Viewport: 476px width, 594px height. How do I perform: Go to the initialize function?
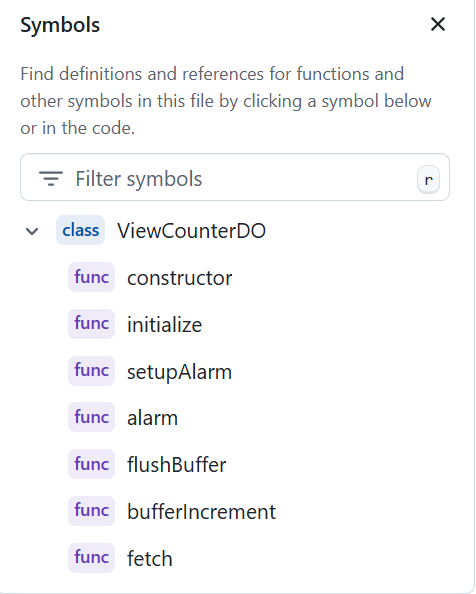pyautogui.click(x=164, y=325)
